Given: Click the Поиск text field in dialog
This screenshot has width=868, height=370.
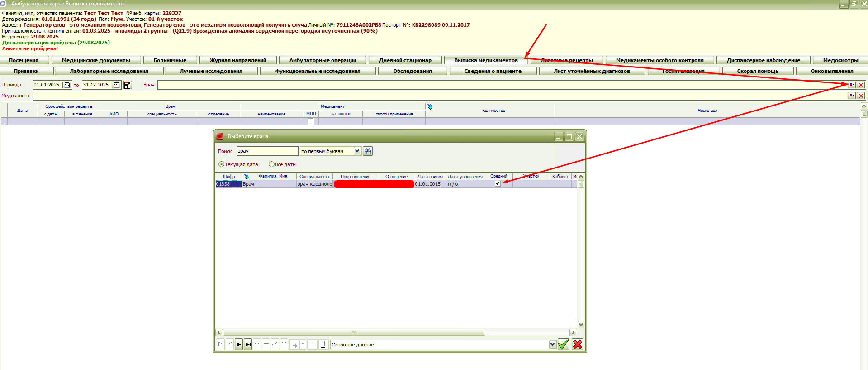Looking at the screenshot, I should point(267,151).
